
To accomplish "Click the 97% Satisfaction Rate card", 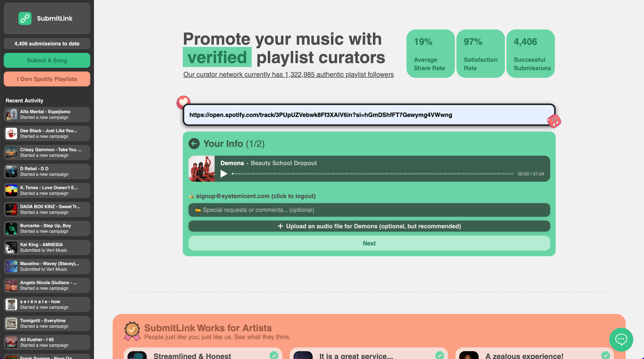I will coord(480,54).
